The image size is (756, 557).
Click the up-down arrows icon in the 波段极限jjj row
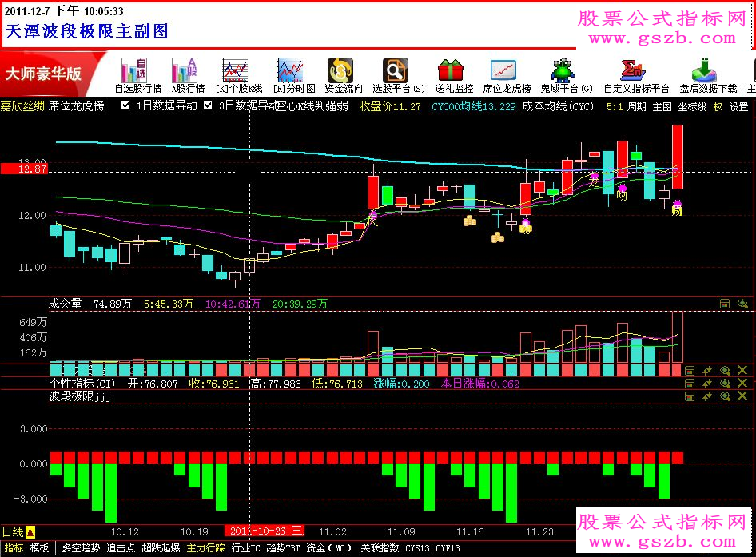(707, 396)
